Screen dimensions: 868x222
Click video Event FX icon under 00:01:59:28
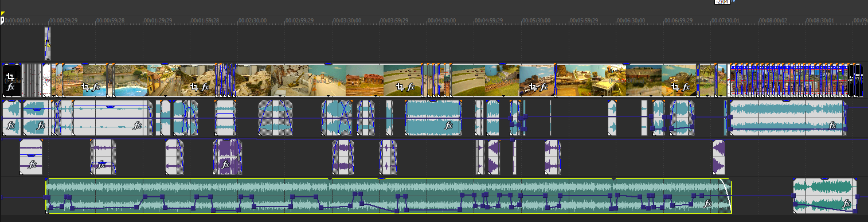(205, 88)
